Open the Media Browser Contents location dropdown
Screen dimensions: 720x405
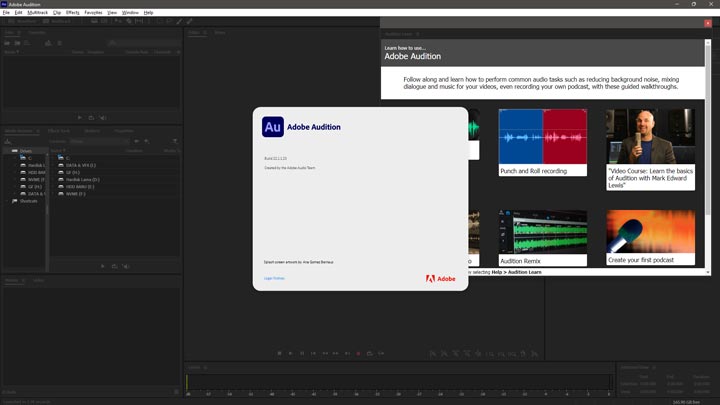[100, 141]
